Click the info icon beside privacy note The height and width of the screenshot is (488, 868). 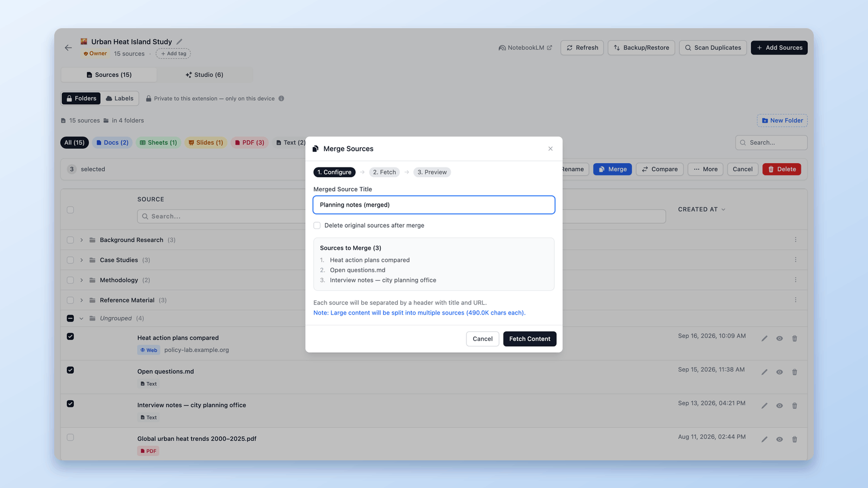[281, 99]
